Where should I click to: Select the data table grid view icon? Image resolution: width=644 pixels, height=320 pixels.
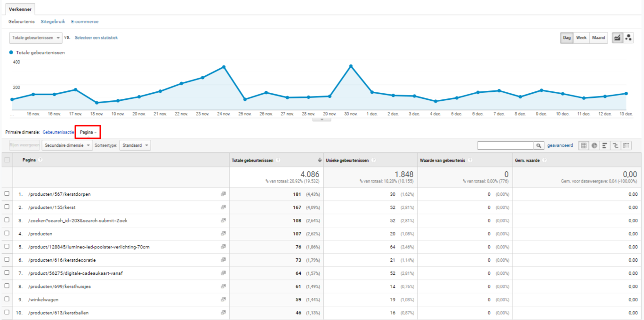coord(584,146)
